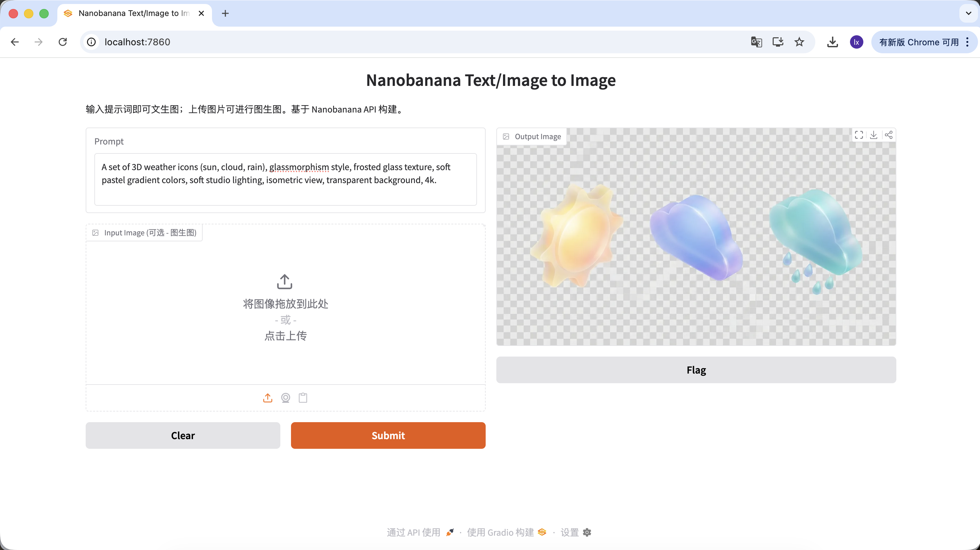Open Chrome downloads icon

pos(832,42)
